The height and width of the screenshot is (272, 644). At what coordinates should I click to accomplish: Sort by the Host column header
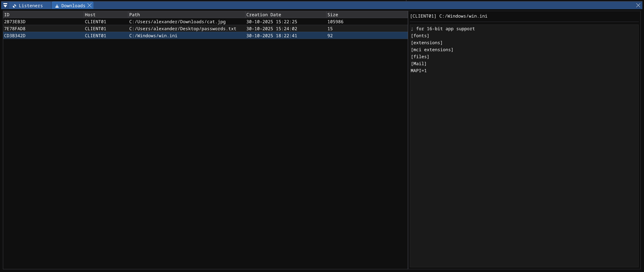90,14
